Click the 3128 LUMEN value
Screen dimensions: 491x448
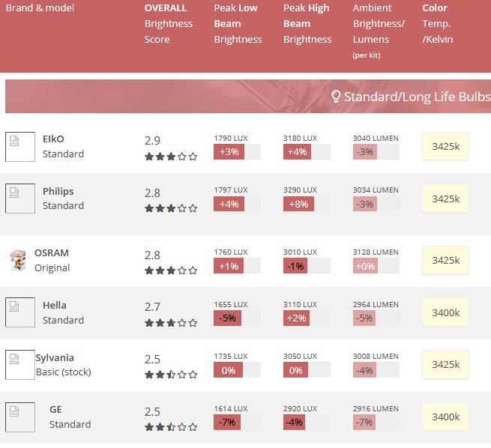click(376, 252)
